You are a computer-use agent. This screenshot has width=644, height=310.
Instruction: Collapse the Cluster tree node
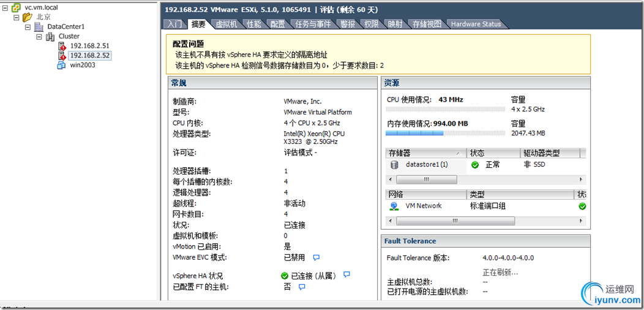coord(39,36)
